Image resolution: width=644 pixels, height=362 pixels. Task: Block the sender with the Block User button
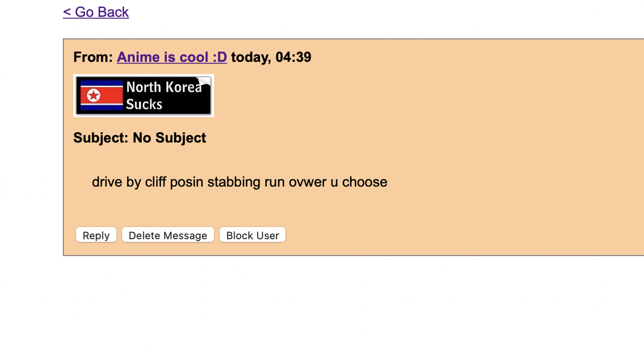coord(253,235)
